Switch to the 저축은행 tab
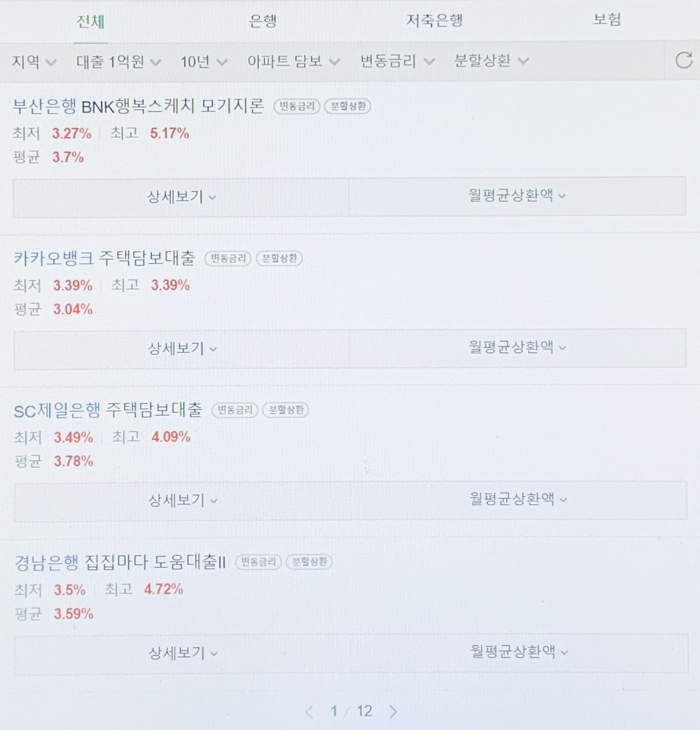The image size is (700, 730). coord(434,20)
